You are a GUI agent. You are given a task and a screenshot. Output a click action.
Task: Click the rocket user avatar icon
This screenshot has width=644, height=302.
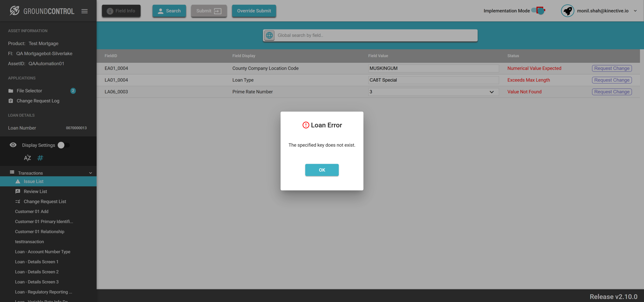[567, 11]
